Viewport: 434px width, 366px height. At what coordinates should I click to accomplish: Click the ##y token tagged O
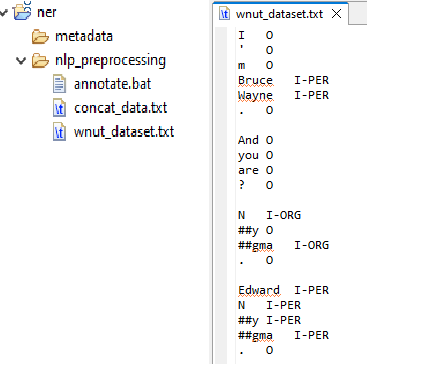tap(248, 230)
